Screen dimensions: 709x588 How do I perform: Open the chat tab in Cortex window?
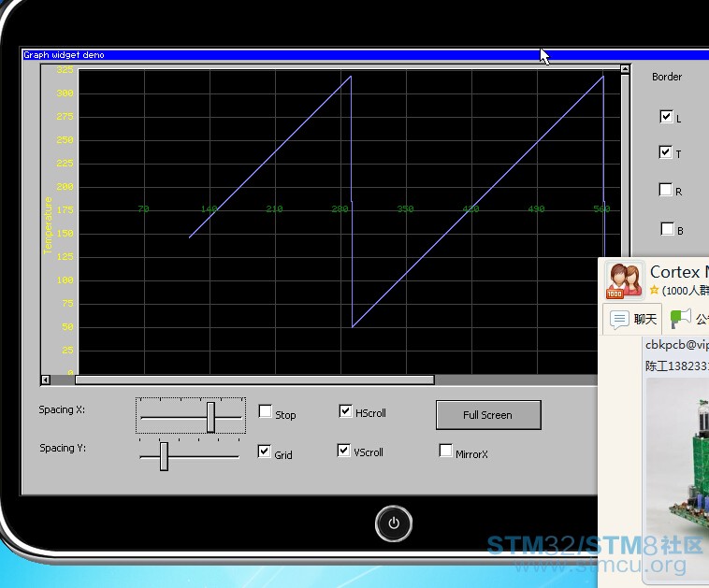coord(632,319)
